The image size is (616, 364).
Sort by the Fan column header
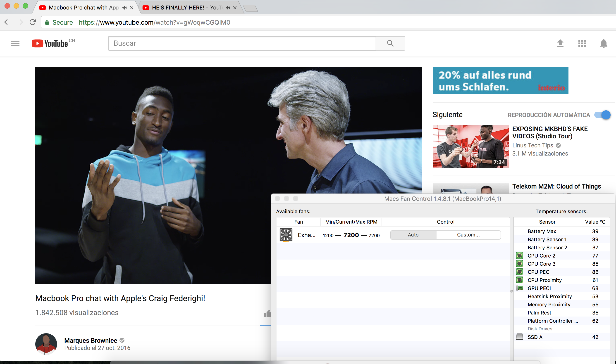(298, 222)
